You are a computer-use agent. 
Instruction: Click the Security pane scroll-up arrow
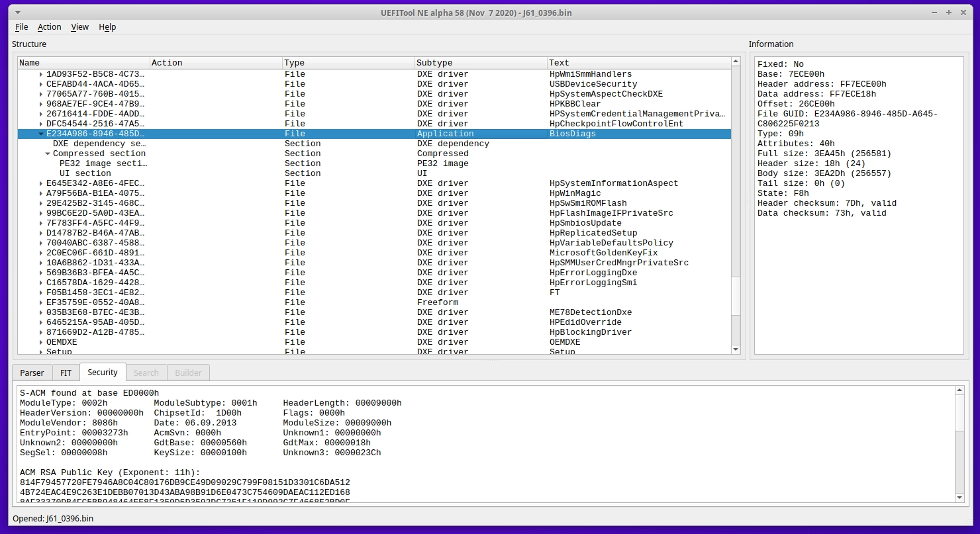pos(960,390)
